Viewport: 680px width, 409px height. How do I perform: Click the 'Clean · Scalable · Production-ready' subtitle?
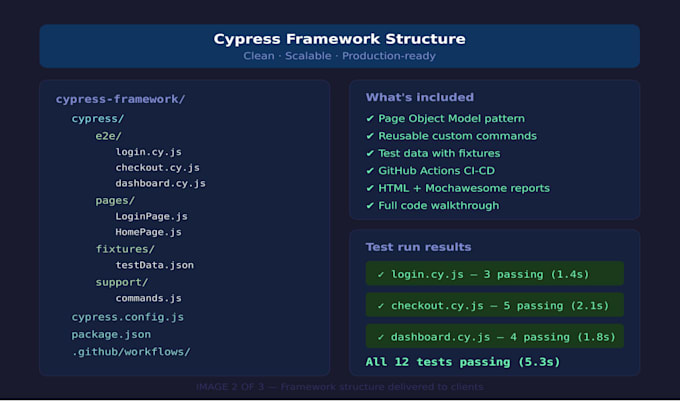click(340, 56)
